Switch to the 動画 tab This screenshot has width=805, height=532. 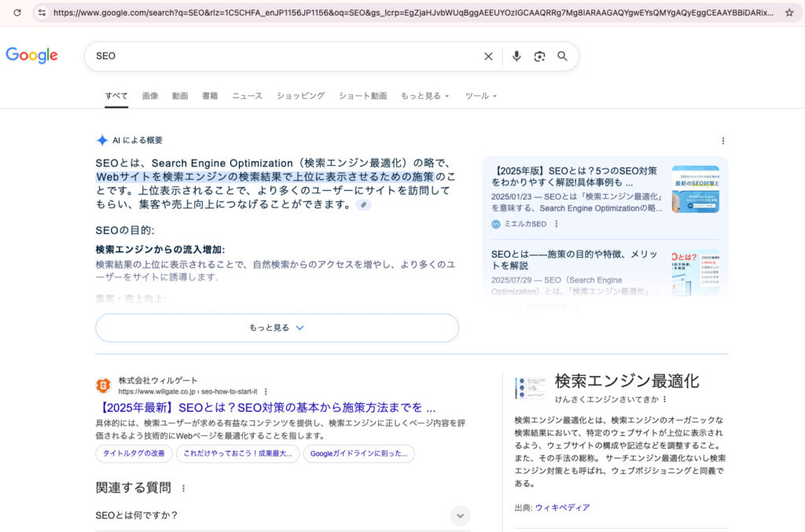180,96
